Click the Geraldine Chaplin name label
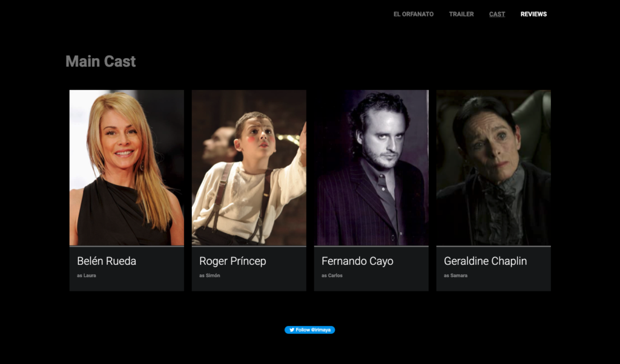620x364 pixels. click(x=485, y=261)
